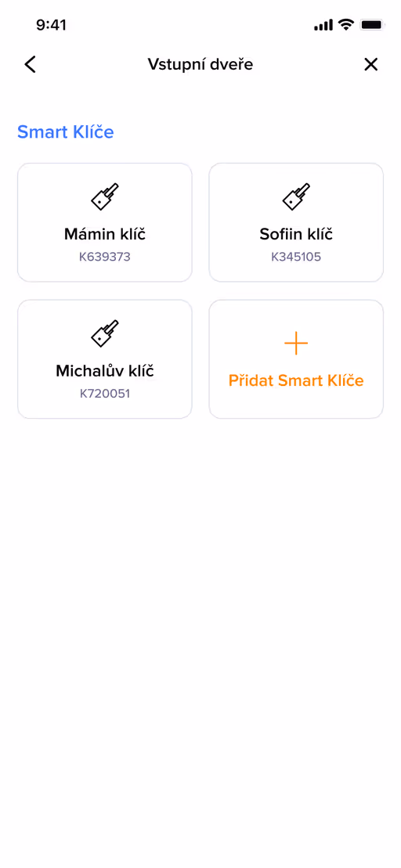Open the Mámin klíč card

(105, 222)
